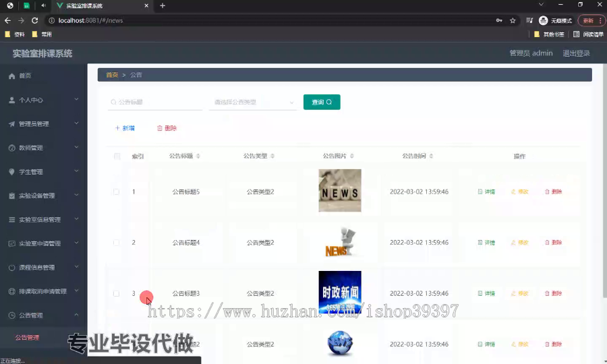Toggle the select-all header checkbox
Viewport: 607px width, 364px height.
click(x=117, y=156)
